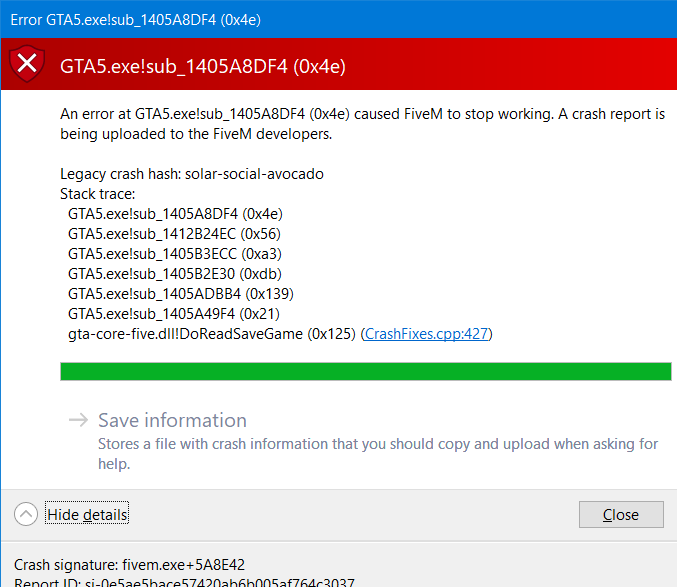Image resolution: width=677 pixels, height=587 pixels.
Task: Click the Hide details label
Action: [87, 514]
